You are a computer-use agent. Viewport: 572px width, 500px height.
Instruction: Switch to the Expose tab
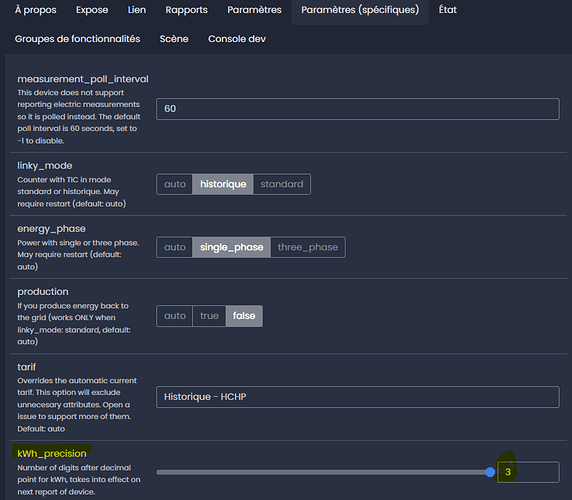pos(92,10)
